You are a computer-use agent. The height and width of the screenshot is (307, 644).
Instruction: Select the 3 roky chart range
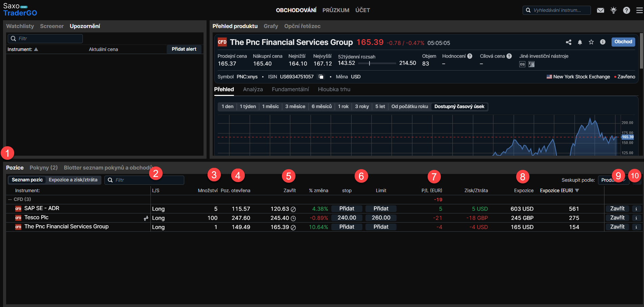[x=362, y=106]
